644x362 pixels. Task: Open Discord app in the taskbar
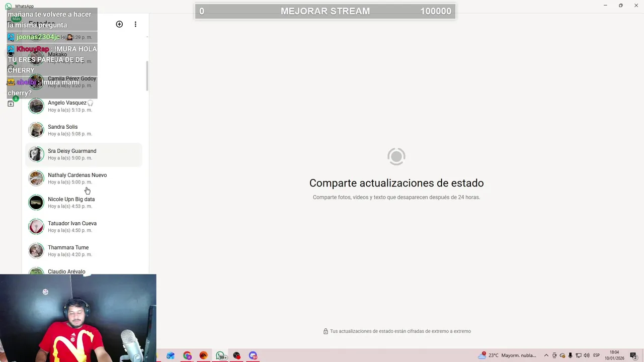[x=253, y=355]
